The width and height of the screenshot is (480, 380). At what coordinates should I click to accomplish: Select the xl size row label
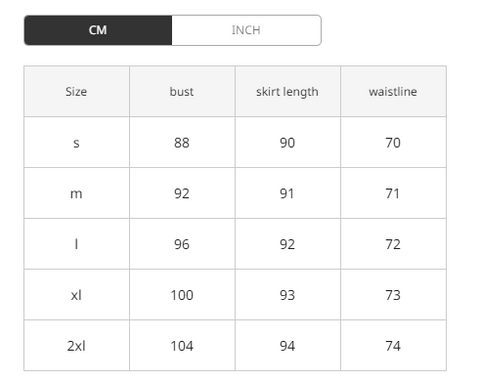tap(76, 295)
